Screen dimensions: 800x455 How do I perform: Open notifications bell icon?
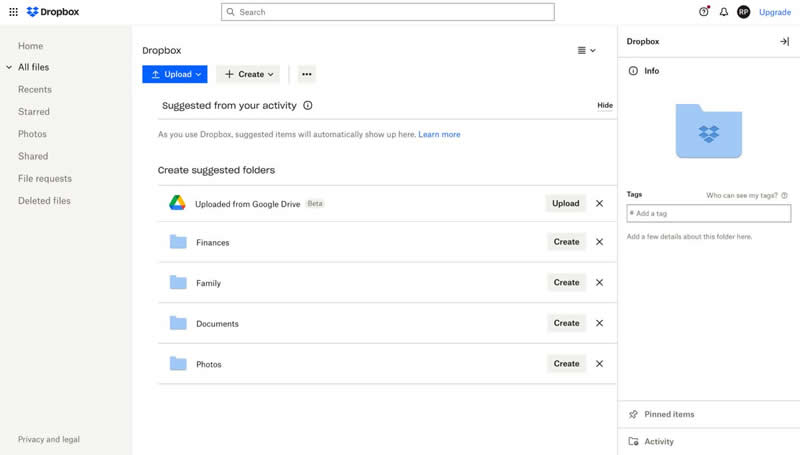(723, 12)
